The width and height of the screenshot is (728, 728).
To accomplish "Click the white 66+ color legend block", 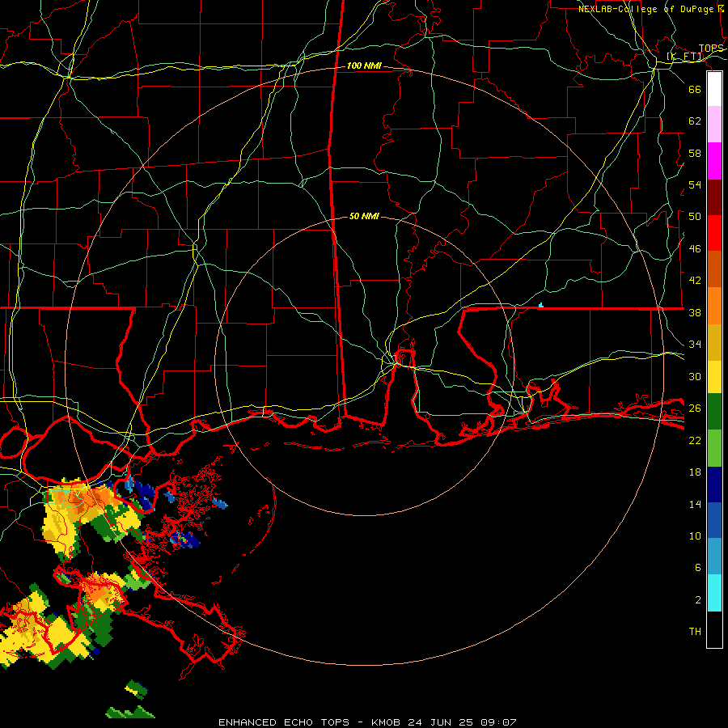I will (714, 89).
